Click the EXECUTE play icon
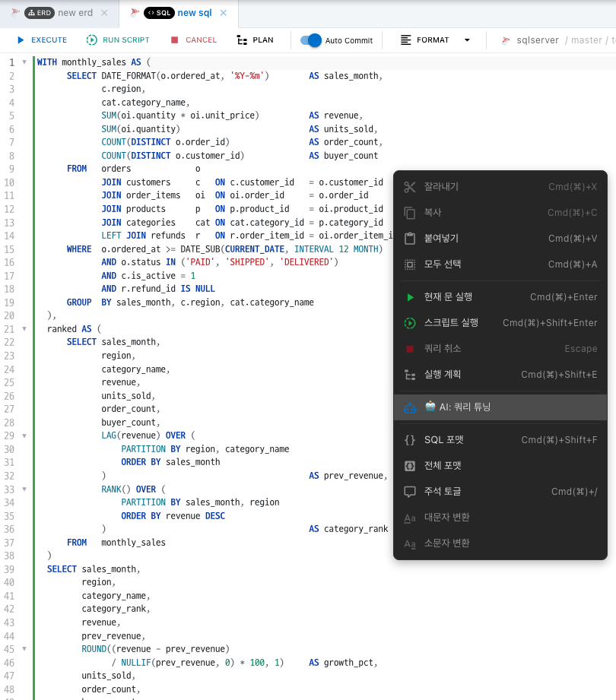This screenshot has height=700, width=616. pyautogui.click(x=21, y=40)
